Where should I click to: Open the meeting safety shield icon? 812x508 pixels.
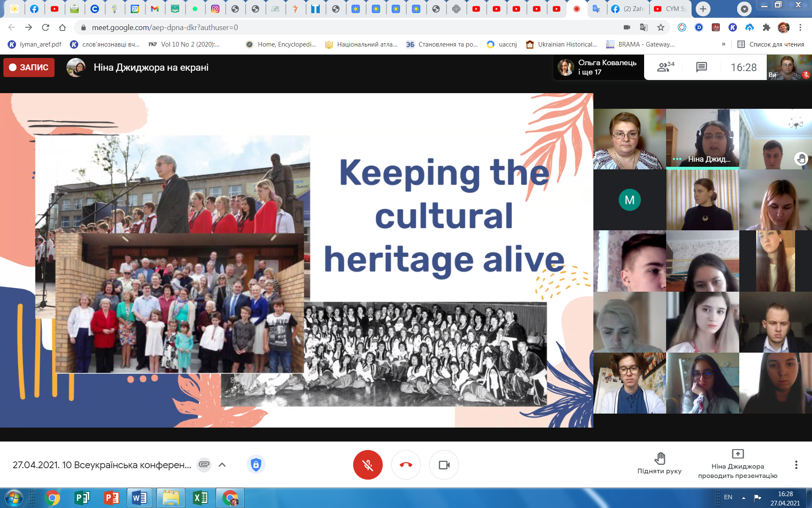pyautogui.click(x=255, y=465)
